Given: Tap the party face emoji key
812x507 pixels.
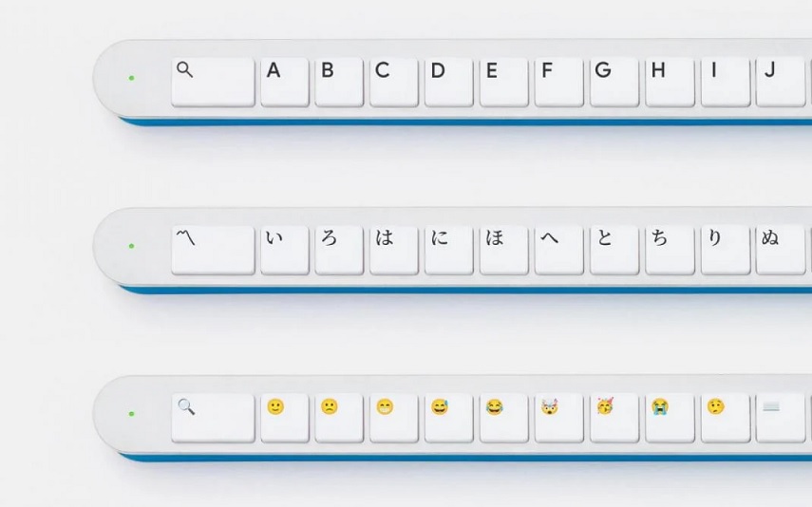Looking at the screenshot, I should pos(614,418).
